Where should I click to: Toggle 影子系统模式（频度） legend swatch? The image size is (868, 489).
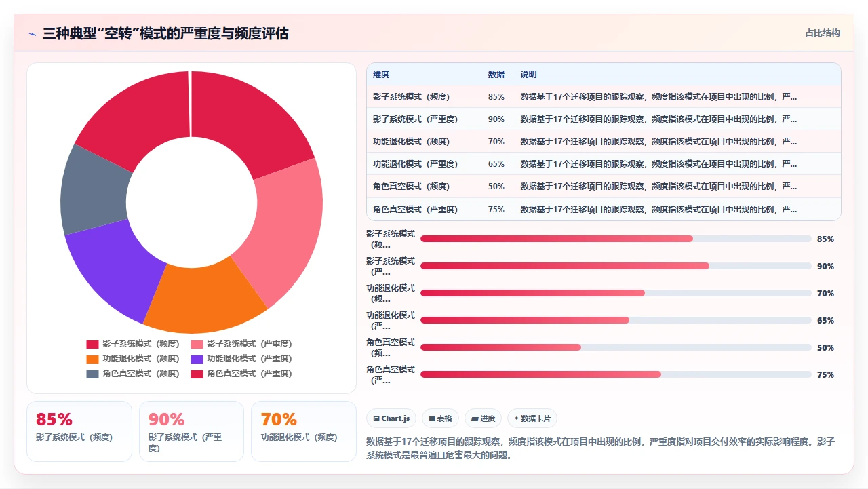click(x=92, y=344)
